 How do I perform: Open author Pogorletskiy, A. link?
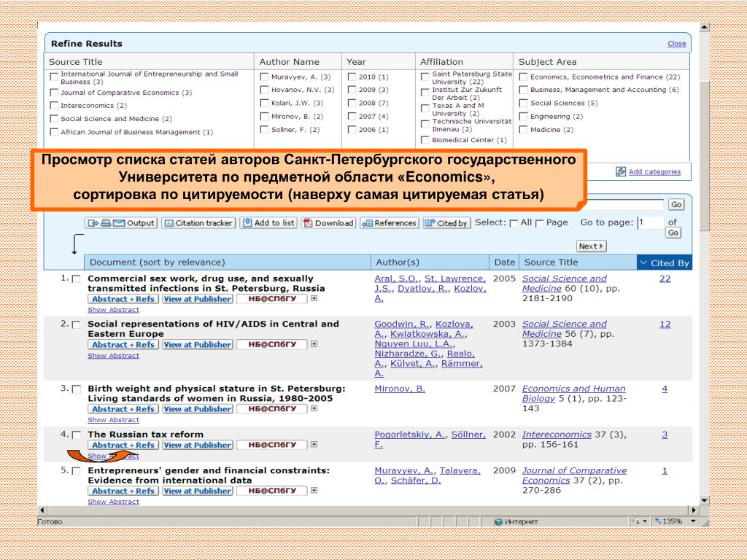(x=410, y=435)
